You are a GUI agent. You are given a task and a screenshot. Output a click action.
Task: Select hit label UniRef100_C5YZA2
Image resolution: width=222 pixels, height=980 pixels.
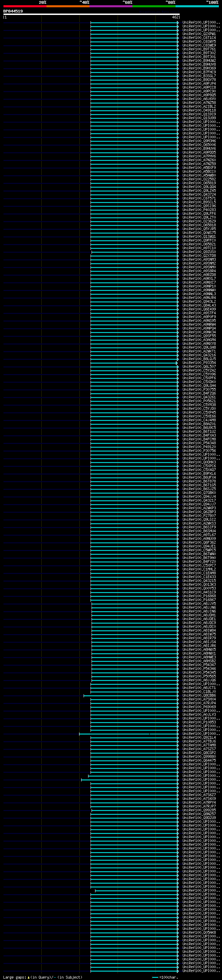[x=199, y=370]
